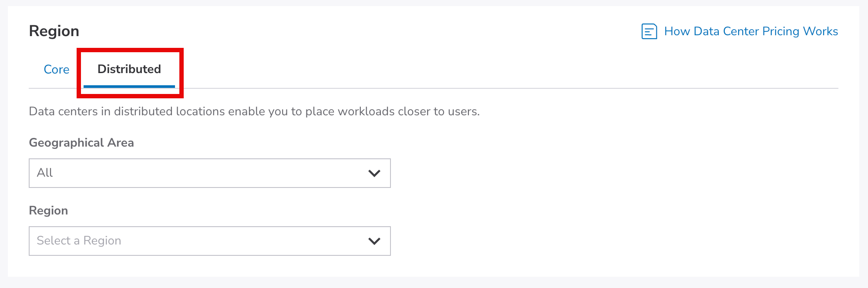Click the word 'Area' in dropdown label

pos(120,143)
